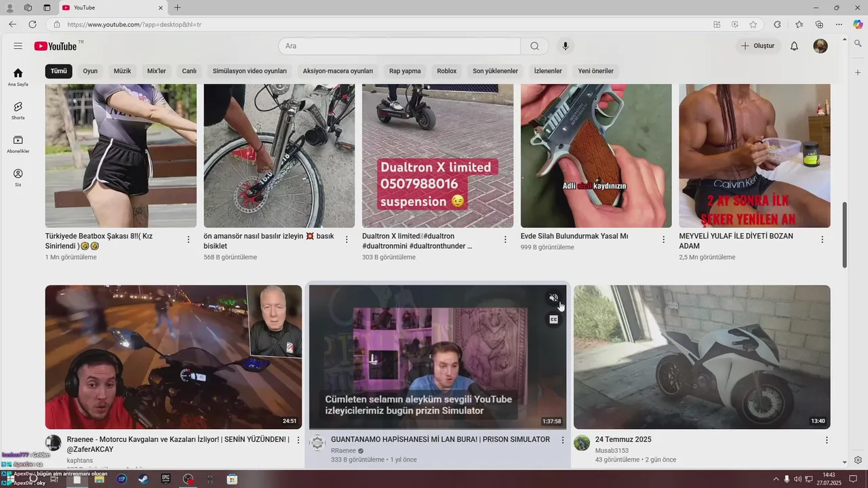Screen dimensions: 868x488
Task: Select the Tümü filter chip
Action: pyautogui.click(x=59, y=71)
